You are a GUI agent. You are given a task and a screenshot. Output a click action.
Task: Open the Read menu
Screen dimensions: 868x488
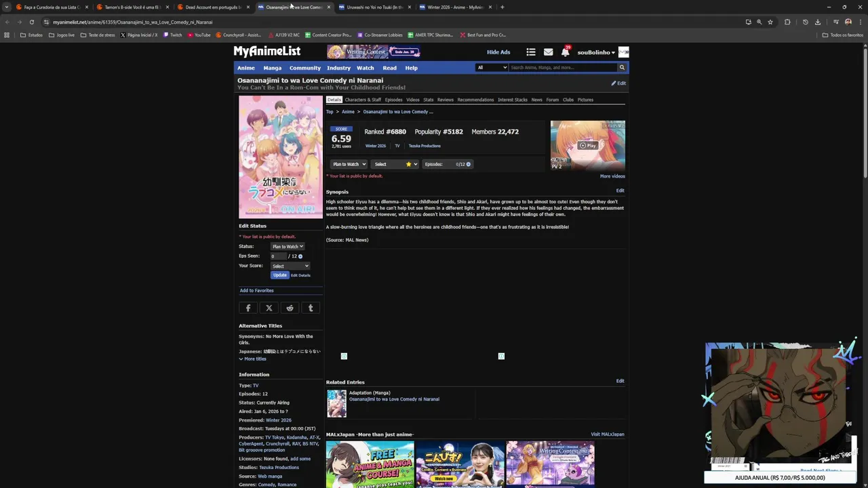click(389, 68)
